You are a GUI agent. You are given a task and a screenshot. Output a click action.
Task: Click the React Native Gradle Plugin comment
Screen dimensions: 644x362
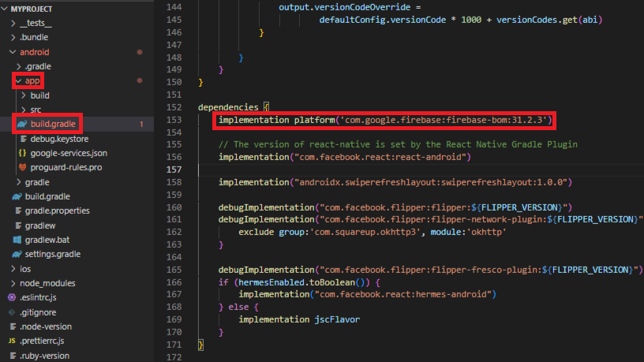(398, 144)
